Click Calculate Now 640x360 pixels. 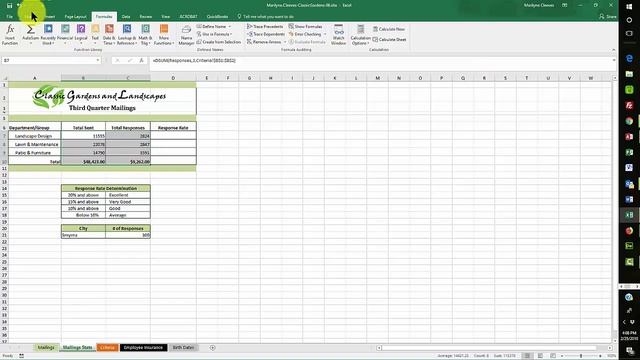coord(389,29)
